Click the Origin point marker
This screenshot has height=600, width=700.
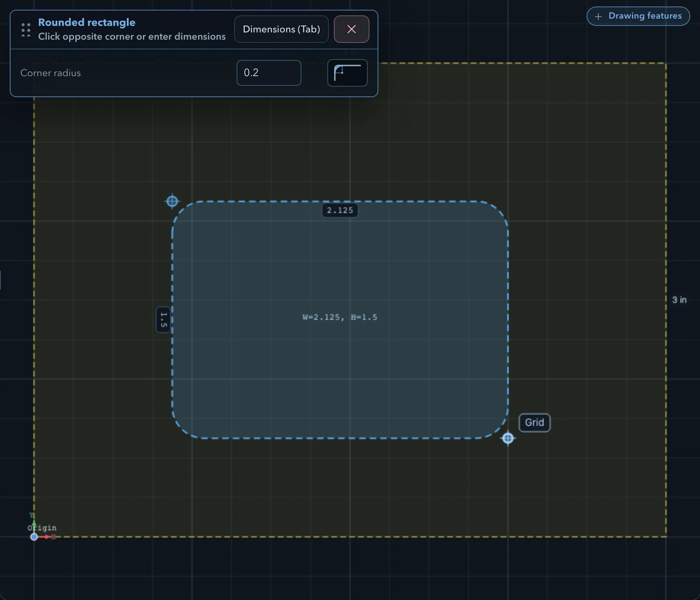click(34, 537)
